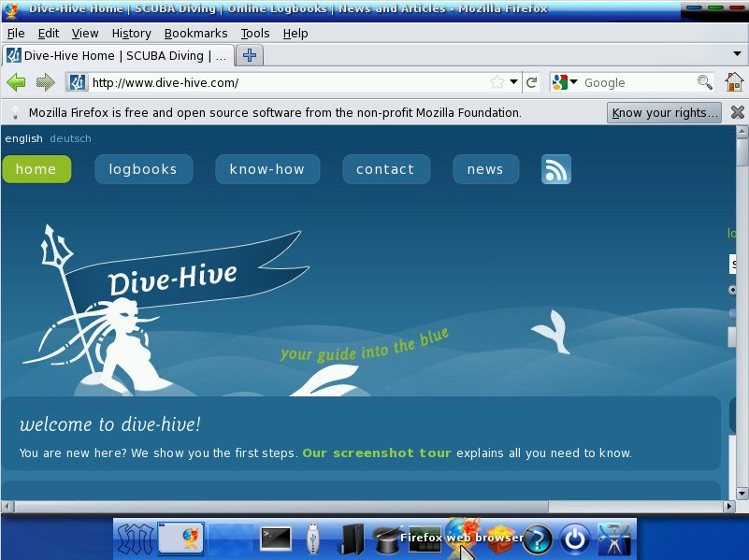Open the Edit menu
This screenshot has height=560, width=749.
(x=49, y=34)
